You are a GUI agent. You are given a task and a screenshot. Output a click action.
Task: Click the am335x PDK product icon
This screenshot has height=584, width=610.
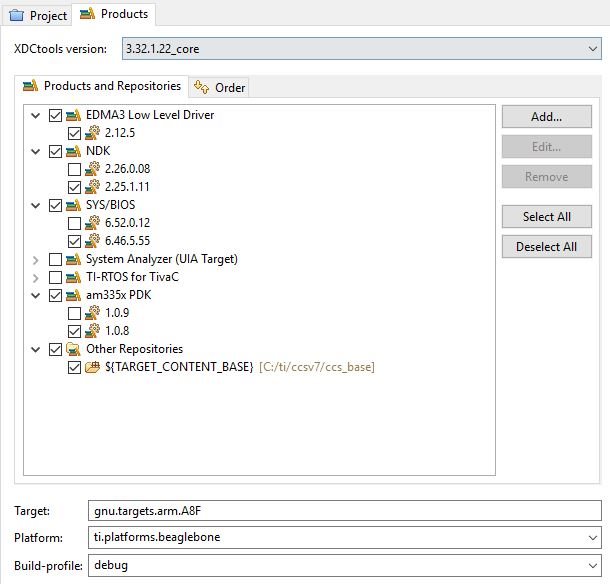73,295
